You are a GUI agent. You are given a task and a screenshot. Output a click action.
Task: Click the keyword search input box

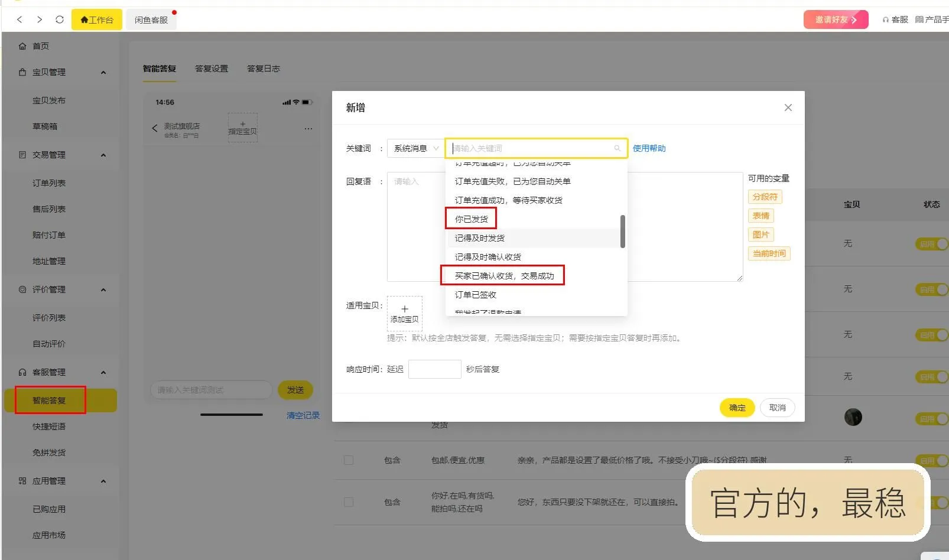[x=536, y=148]
